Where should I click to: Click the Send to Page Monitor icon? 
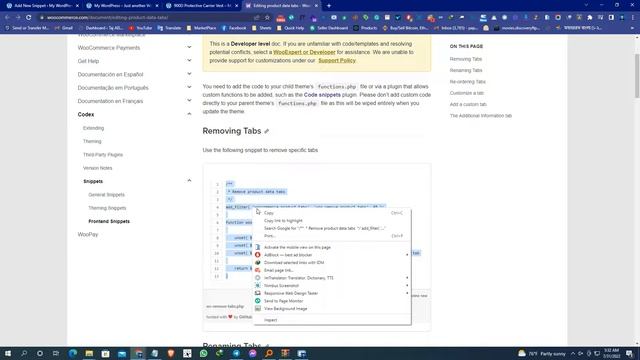[258, 301]
